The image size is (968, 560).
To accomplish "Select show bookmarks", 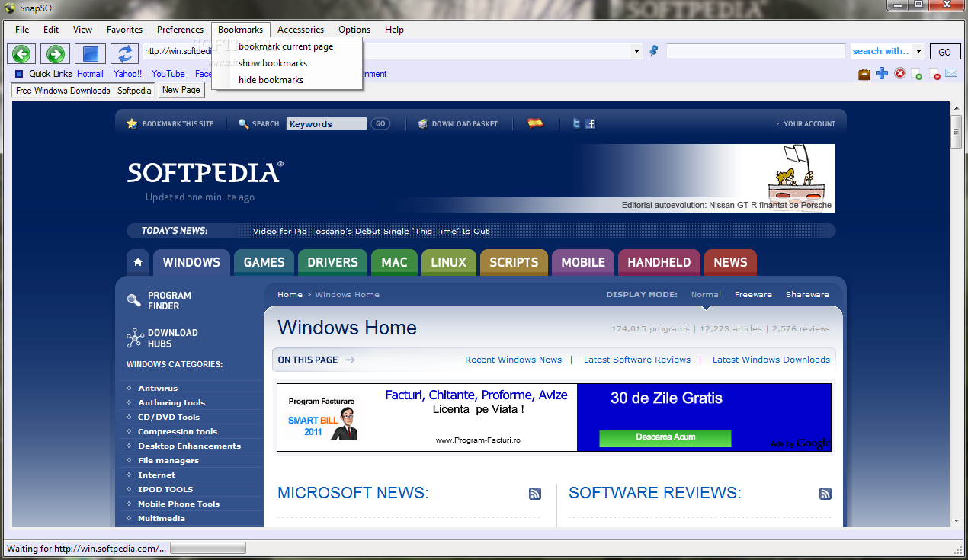I will [273, 63].
